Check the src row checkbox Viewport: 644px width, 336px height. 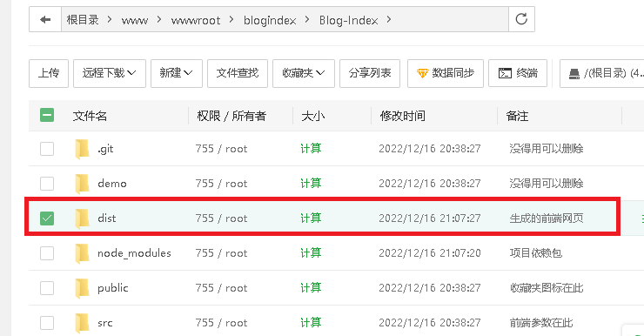(x=47, y=323)
